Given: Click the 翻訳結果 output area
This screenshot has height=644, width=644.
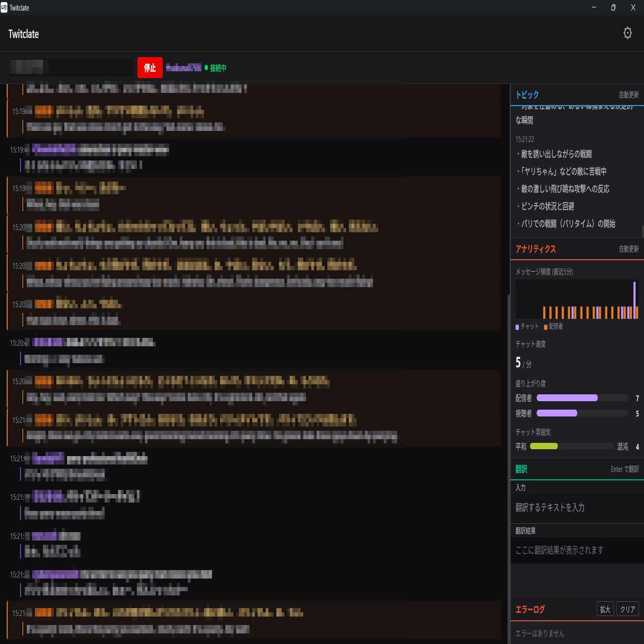Looking at the screenshot, I should [577, 551].
